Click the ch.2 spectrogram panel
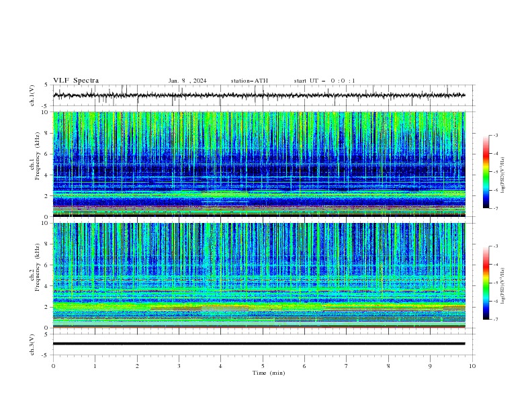This screenshot has height=411, width=532. [259, 275]
